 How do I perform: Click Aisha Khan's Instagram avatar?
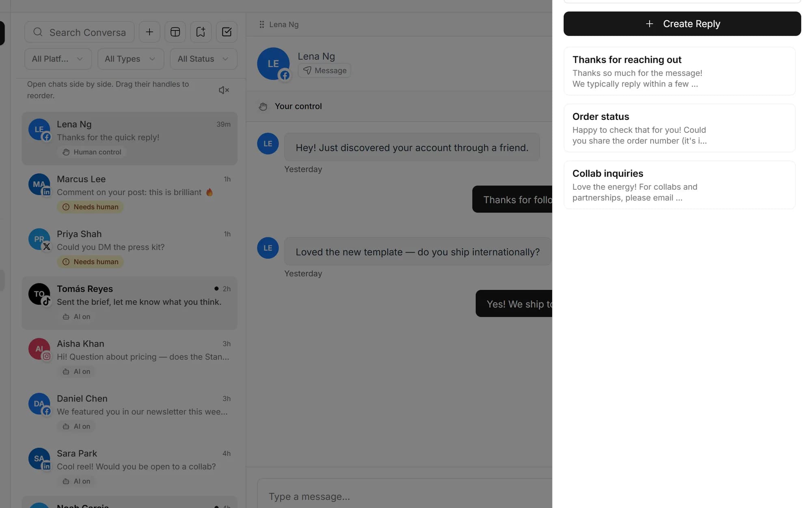pos(39,349)
